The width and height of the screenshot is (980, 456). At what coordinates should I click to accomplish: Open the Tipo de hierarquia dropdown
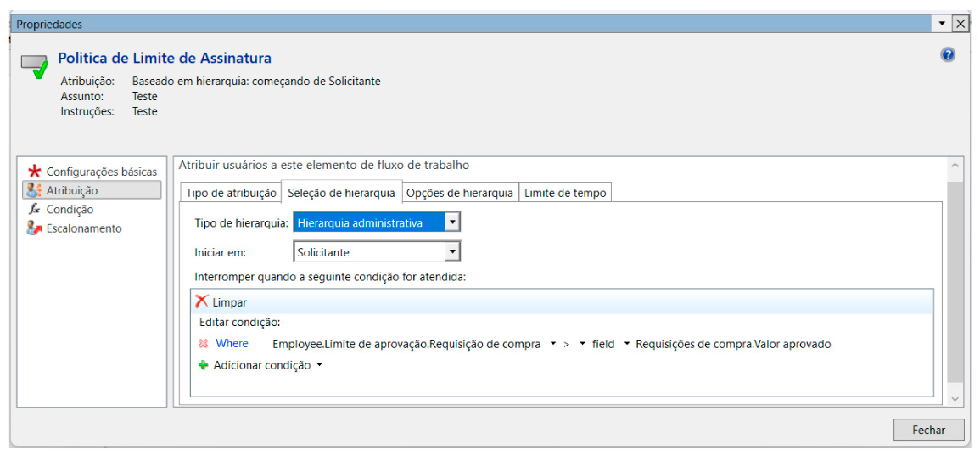tap(452, 223)
